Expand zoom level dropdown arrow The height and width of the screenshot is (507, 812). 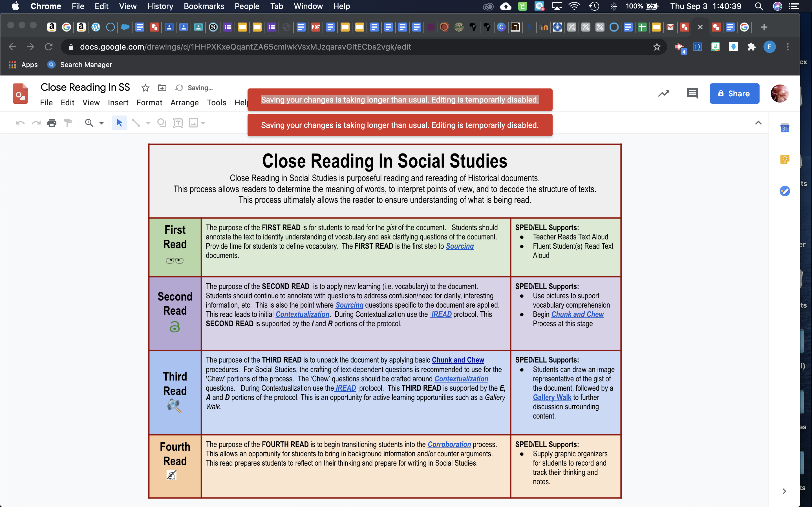(101, 123)
